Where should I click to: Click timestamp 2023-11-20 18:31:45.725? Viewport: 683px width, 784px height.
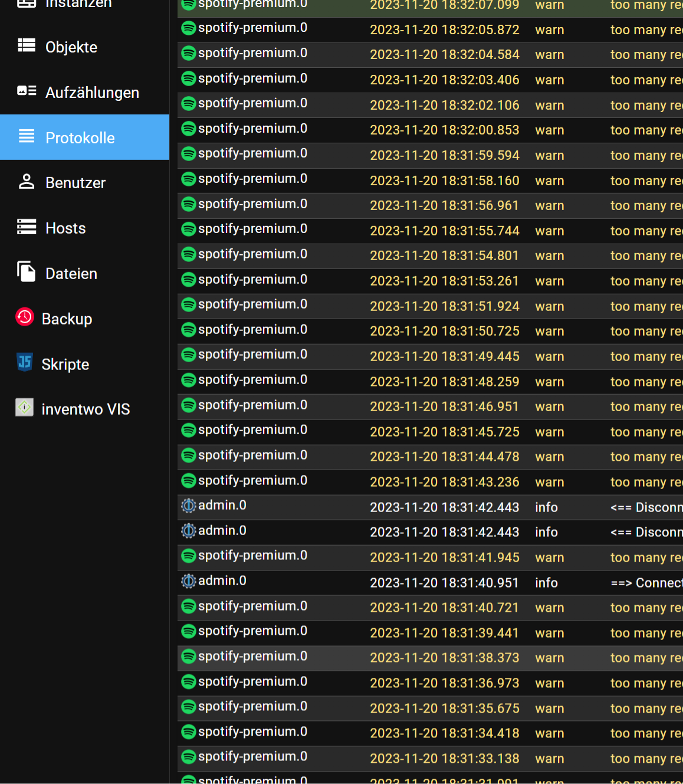coord(445,432)
